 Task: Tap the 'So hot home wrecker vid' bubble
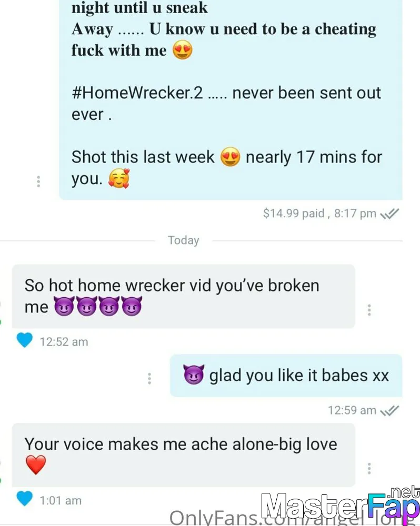183,296
